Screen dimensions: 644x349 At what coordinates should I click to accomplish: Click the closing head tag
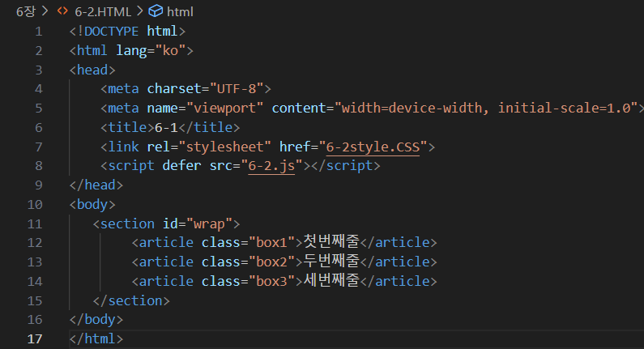pyautogui.click(x=96, y=185)
